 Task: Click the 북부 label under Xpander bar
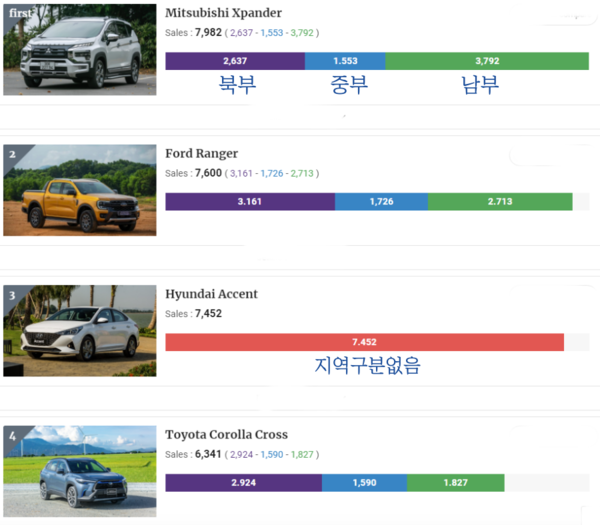237,85
